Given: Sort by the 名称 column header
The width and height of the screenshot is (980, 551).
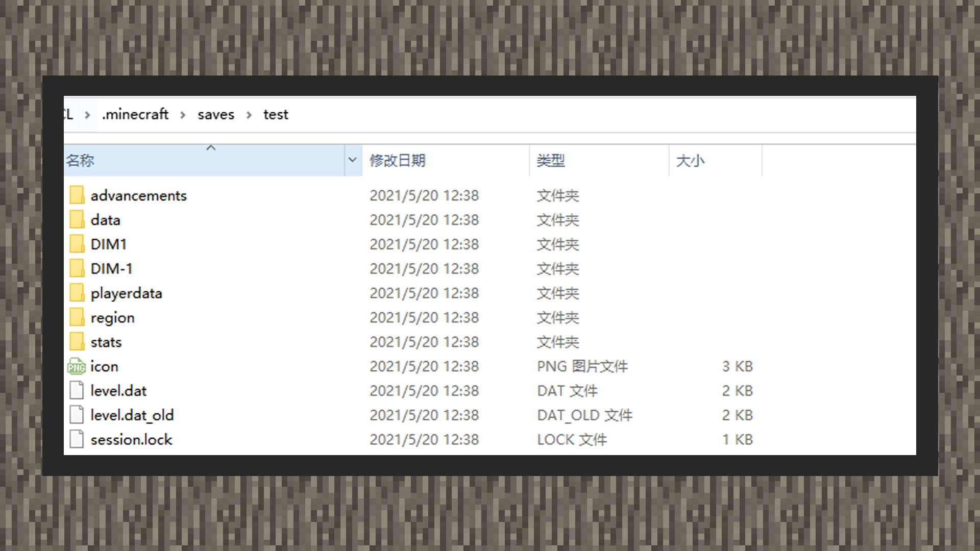Looking at the screenshot, I should (x=204, y=160).
